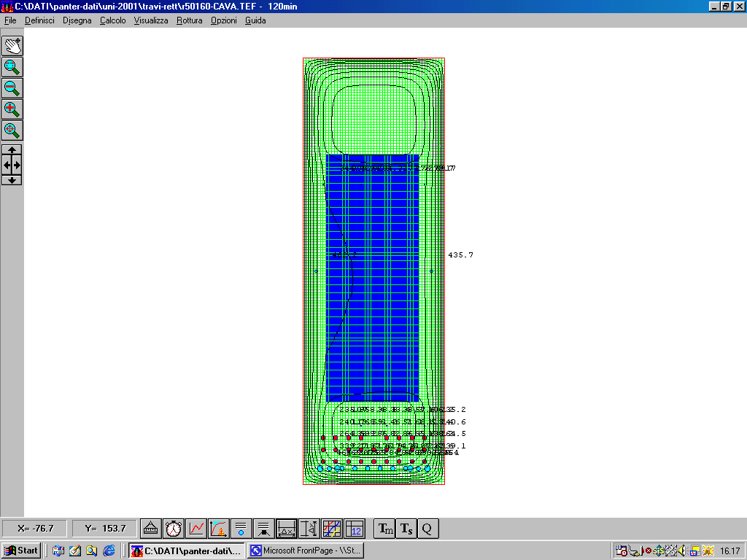Click the stopwatch time icon
Viewport: 747px width, 560px height.
click(173, 529)
